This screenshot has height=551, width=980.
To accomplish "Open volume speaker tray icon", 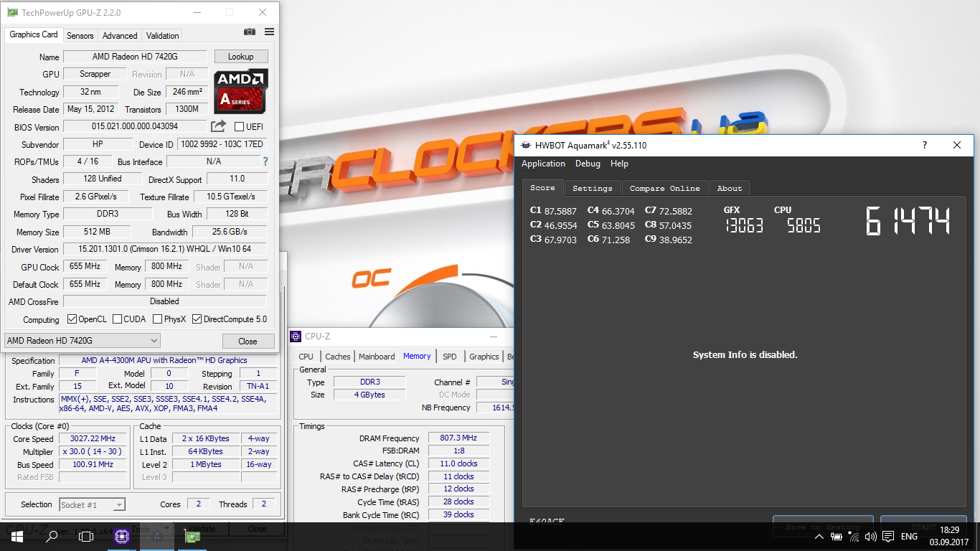I will click(x=870, y=537).
